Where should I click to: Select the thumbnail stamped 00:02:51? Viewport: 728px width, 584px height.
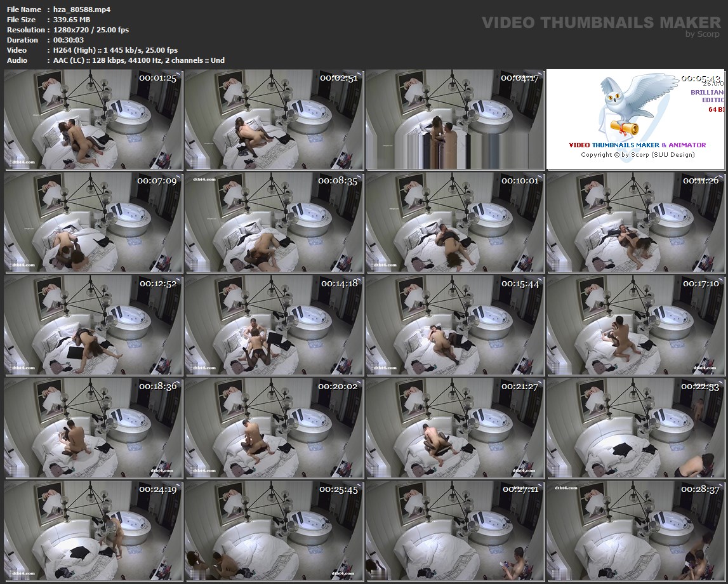pos(275,120)
